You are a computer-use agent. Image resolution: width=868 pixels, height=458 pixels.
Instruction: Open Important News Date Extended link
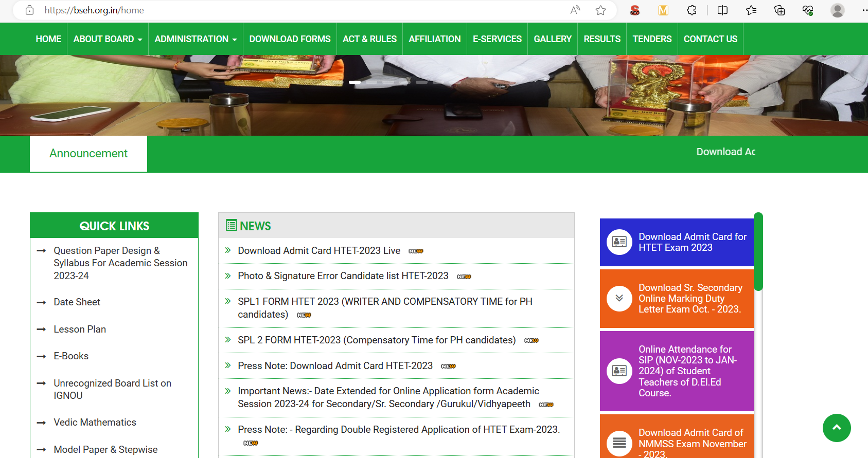pos(388,397)
